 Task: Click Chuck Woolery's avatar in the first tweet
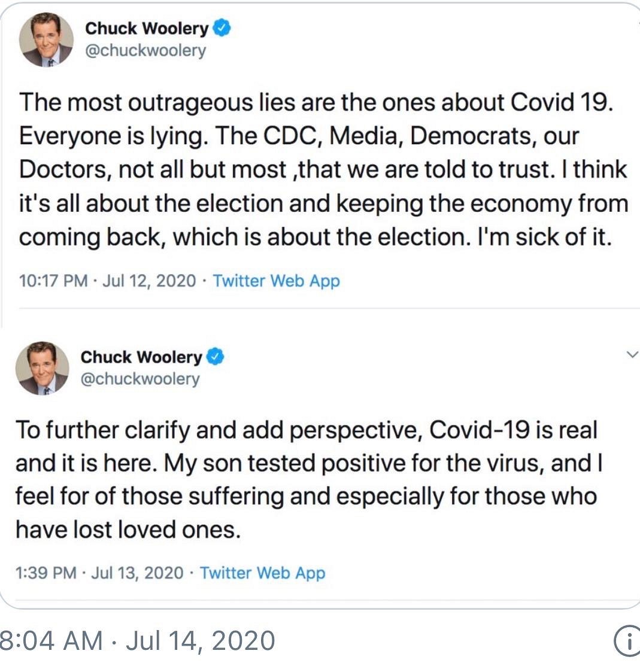pyautogui.click(x=46, y=39)
